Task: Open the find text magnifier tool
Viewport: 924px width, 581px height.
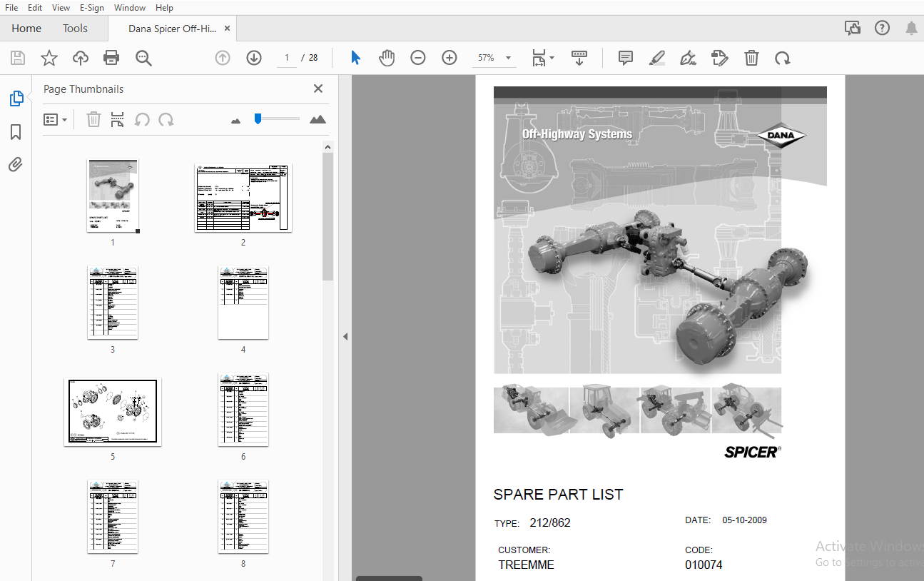Action: point(143,58)
